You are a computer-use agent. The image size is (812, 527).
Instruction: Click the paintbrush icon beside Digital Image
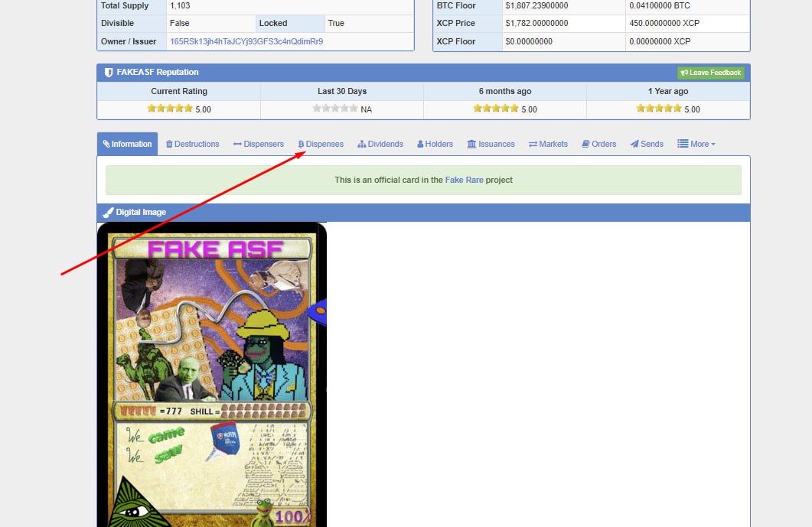point(108,212)
